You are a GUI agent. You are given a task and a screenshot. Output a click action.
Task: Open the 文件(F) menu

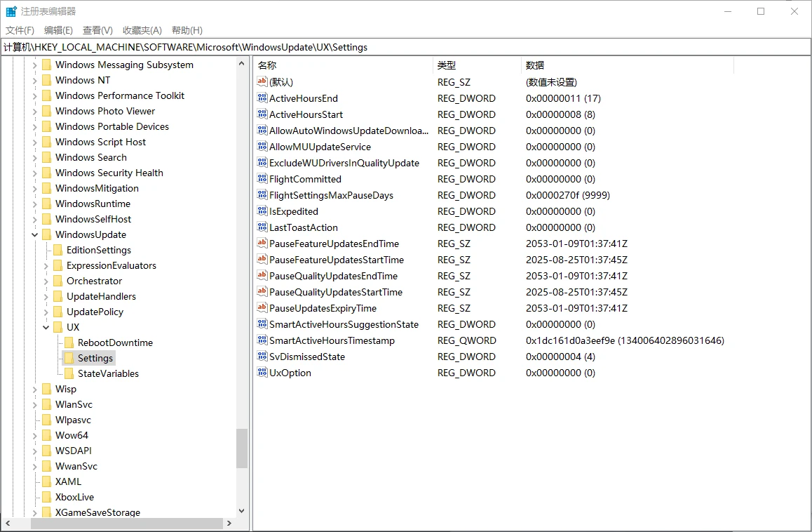pos(20,30)
